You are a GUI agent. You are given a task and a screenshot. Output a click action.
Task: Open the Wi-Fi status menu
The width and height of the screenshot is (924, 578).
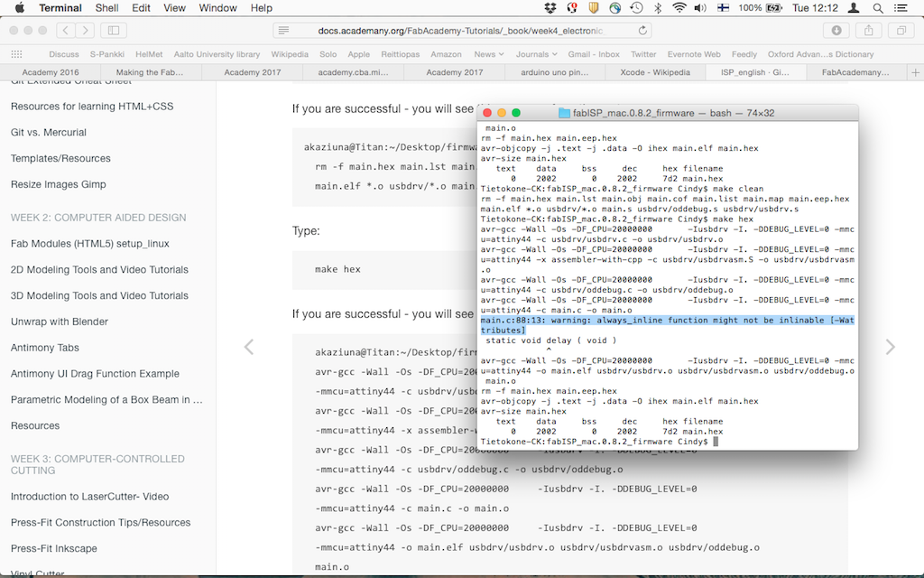click(679, 7)
